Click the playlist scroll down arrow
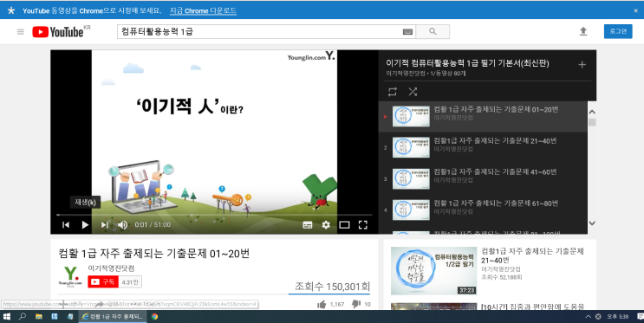644x323 pixels. 592,223
